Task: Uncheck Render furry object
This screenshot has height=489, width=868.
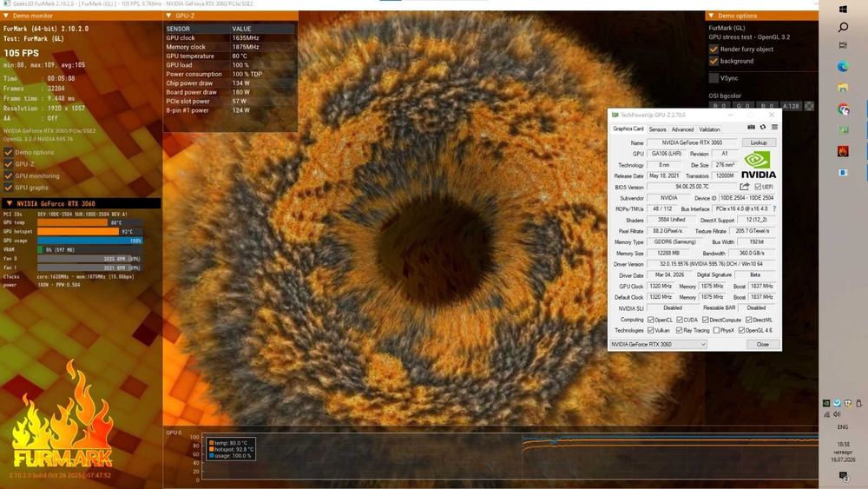Action: click(713, 50)
